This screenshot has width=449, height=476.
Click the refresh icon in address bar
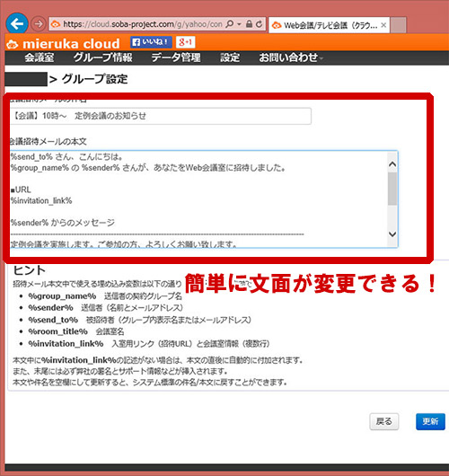(259, 24)
